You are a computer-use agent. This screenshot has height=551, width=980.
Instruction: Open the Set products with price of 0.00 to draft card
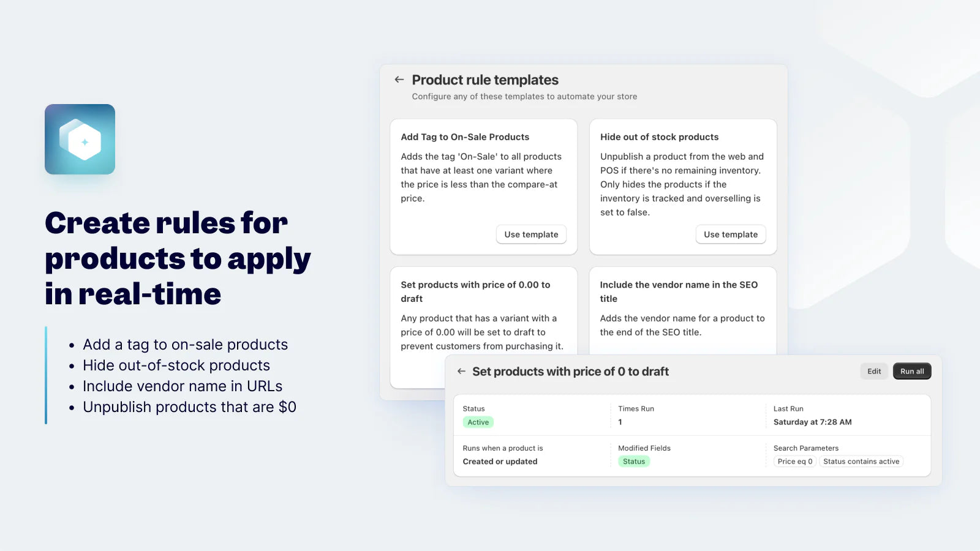(475, 291)
